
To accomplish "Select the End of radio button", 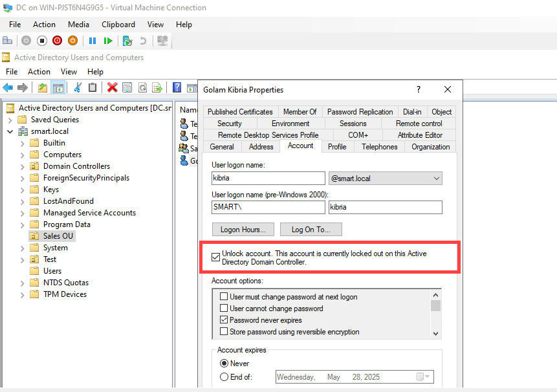I will [x=224, y=376].
